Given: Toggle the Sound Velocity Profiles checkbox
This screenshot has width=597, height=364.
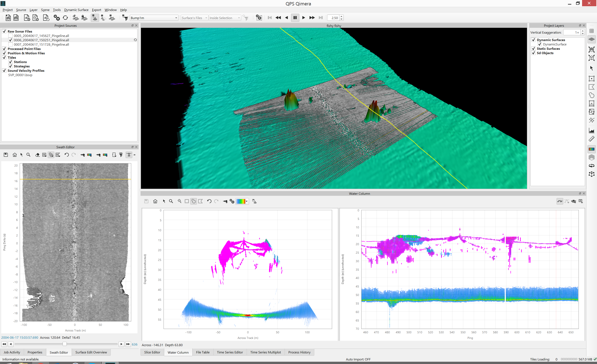Looking at the screenshot, I should (x=4, y=71).
